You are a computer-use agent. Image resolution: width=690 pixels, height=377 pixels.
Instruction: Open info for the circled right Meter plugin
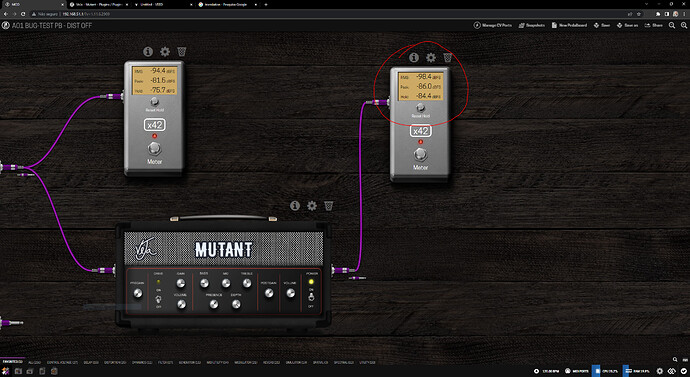click(x=414, y=57)
